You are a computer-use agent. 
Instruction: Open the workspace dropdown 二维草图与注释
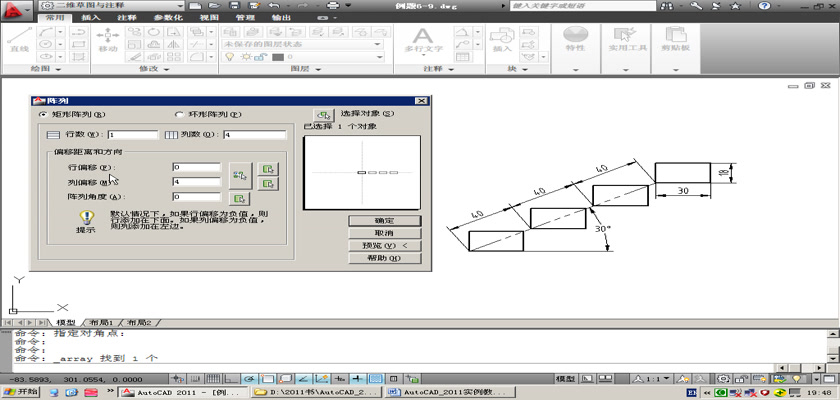point(111,5)
